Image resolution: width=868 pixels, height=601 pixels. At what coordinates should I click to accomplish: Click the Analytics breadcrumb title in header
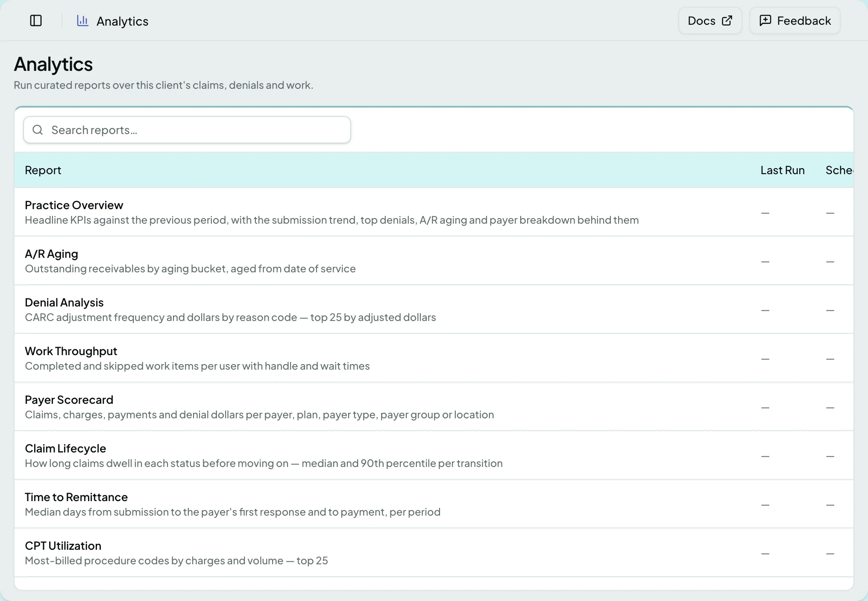tap(122, 21)
